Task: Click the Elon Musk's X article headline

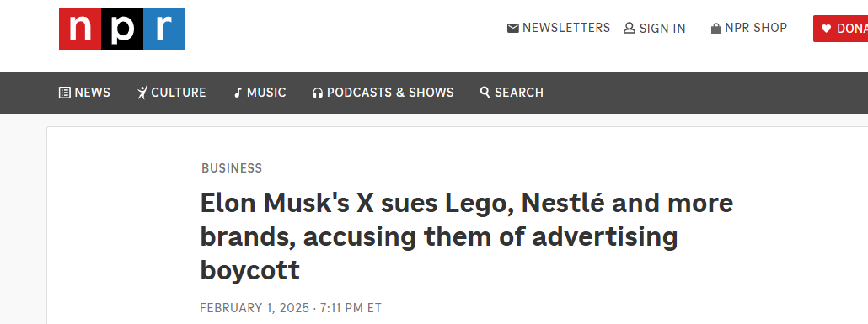Action: pos(467,236)
